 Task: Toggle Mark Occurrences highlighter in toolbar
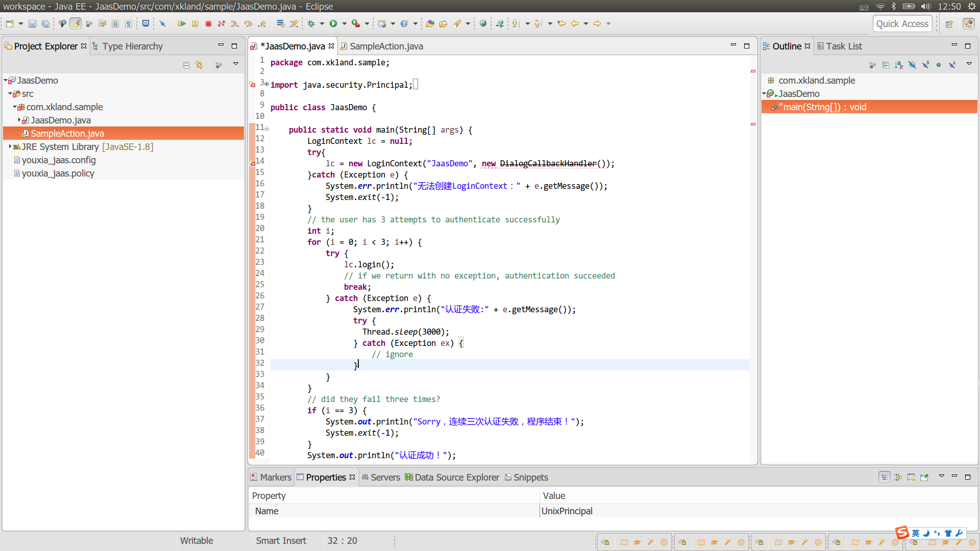click(x=76, y=24)
